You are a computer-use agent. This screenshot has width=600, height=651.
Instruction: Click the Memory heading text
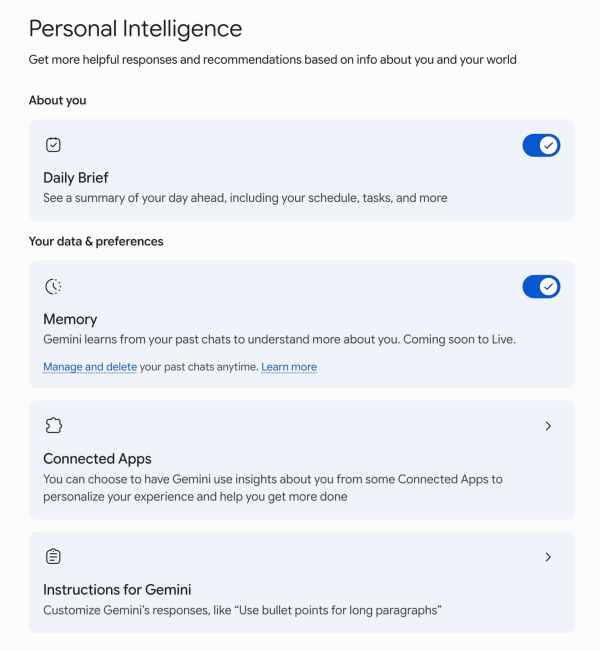click(x=70, y=319)
